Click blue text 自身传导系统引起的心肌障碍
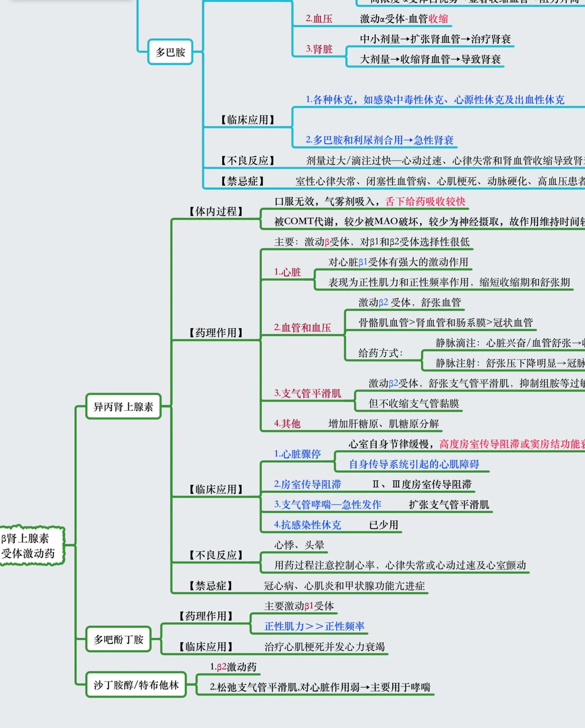Screen dimensions: 585x728 [x=414, y=464]
